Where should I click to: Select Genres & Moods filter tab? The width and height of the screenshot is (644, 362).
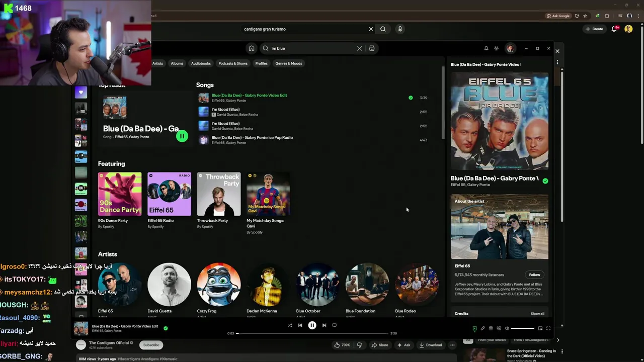289,63
